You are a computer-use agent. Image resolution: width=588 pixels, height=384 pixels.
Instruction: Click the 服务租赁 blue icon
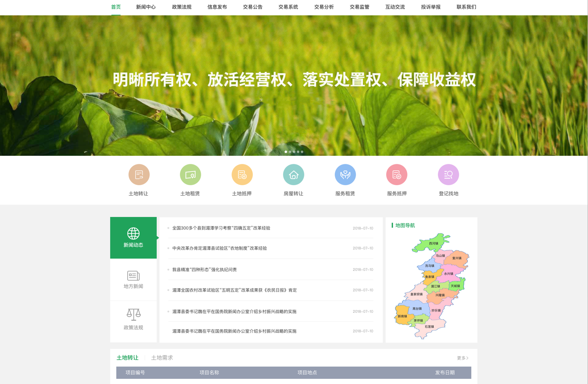pyautogui.click(x=345, y=175)
